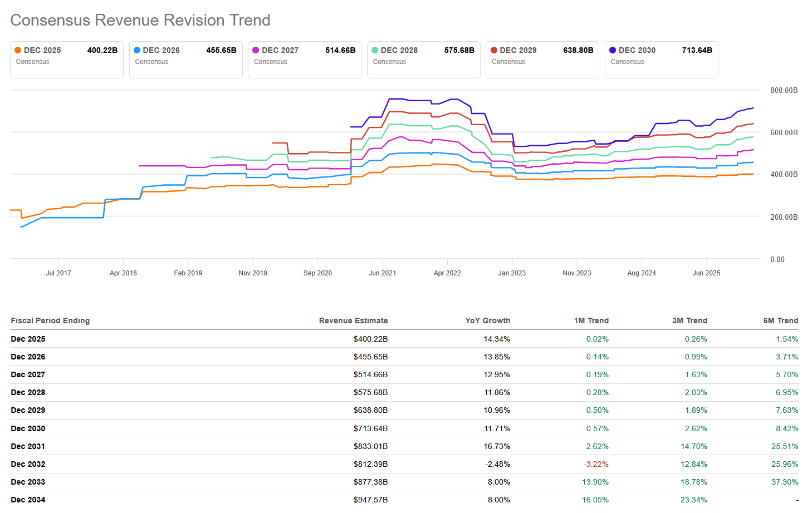Toggle the DEC 2027 consensus legend card
The image size is (812, 513).
pyautogui.click(x=304, y=60)
